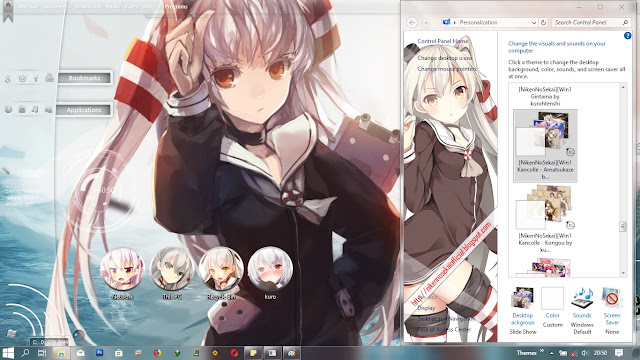
Task: Open Downloads in desktop top bar
Action: [88, 7]
